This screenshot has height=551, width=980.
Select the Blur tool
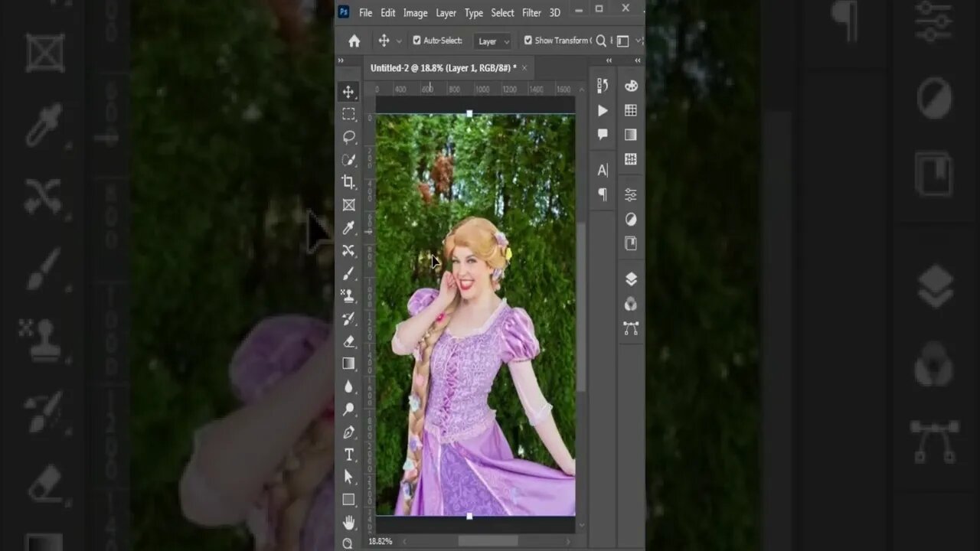click(348, 386)
